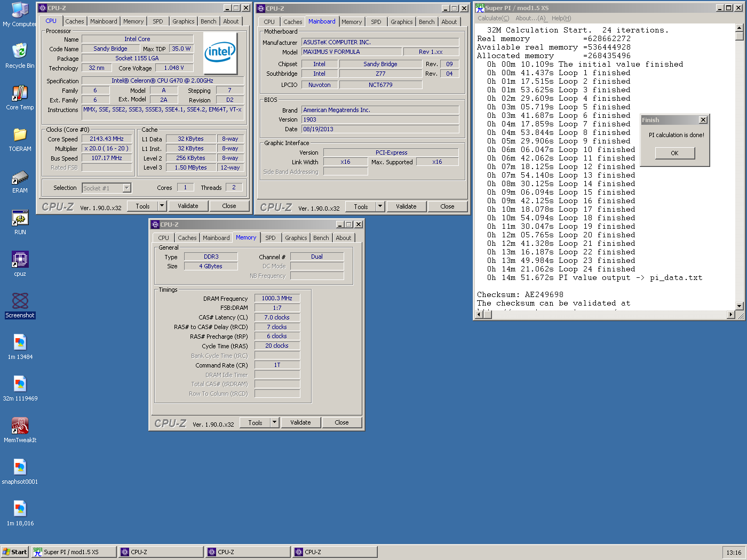Click Tools button in CPU-Z Mainboard window
747x560 pixels.
tap(361, 206)
